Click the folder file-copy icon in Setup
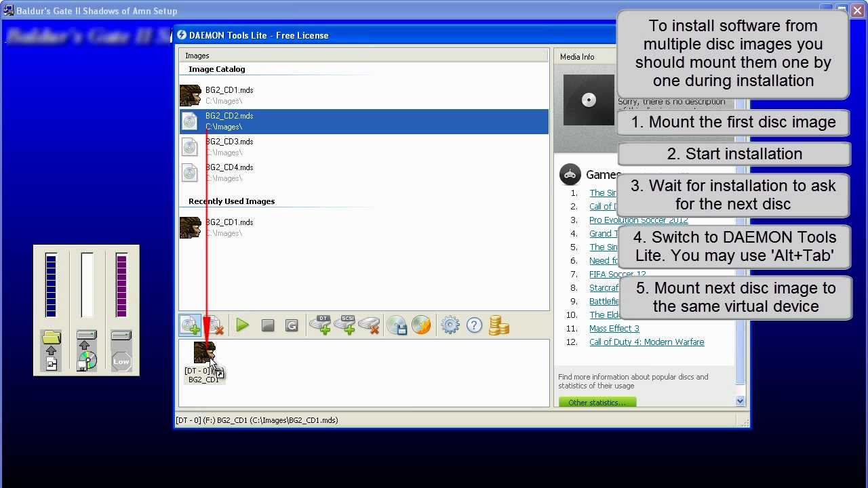 click(52, 350)
